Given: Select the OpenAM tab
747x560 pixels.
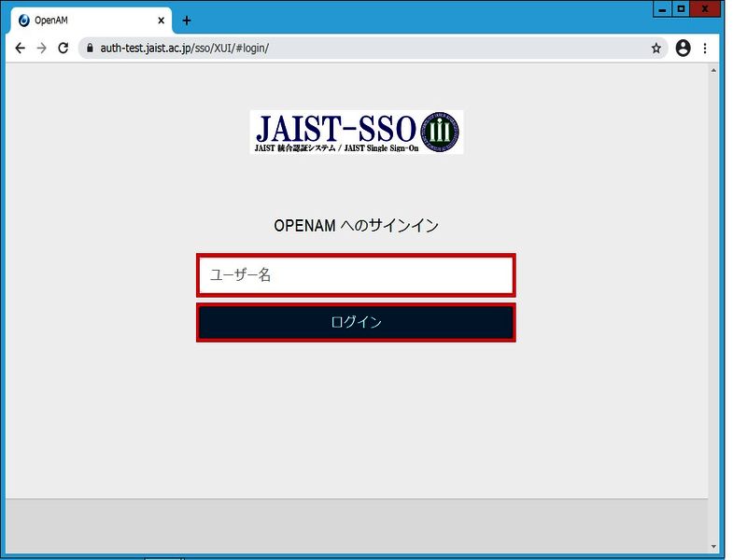Looking at the screenshot, I should (91, 21).
